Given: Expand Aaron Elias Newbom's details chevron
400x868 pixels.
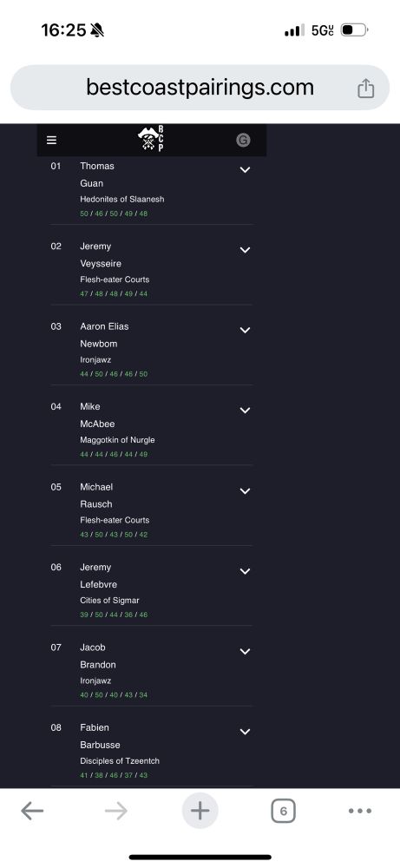Looking at the screenshot, I should [x=245, y=331].
